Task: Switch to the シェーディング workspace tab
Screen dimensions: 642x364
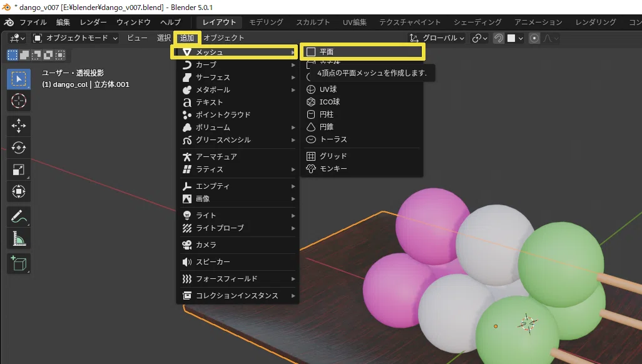Action: pyautogui.click(x=477, y=22)
